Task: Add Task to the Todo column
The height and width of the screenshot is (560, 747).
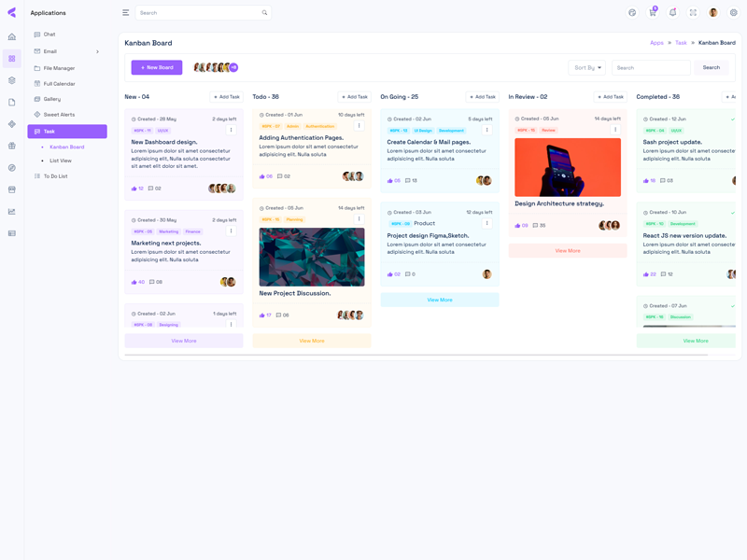Action: click(354, 97)
